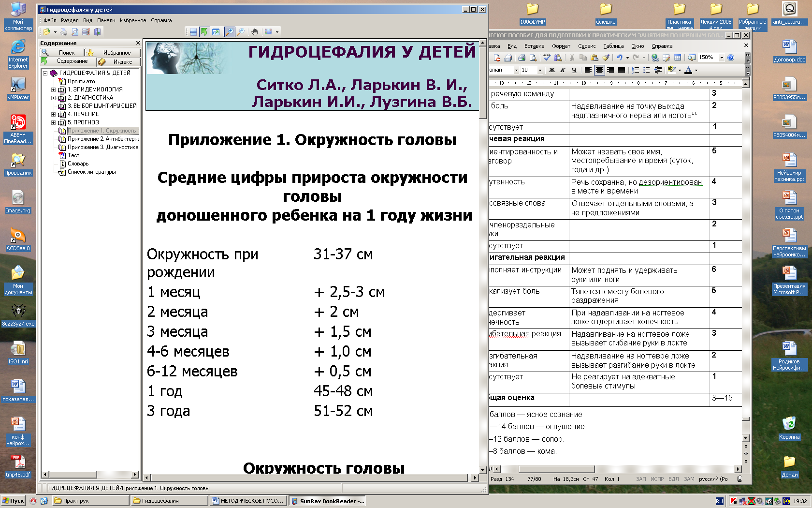
Task: Expand 1. ЭПИДЕМИОЛОГИЯ tree node
Action: pos(54,90)
